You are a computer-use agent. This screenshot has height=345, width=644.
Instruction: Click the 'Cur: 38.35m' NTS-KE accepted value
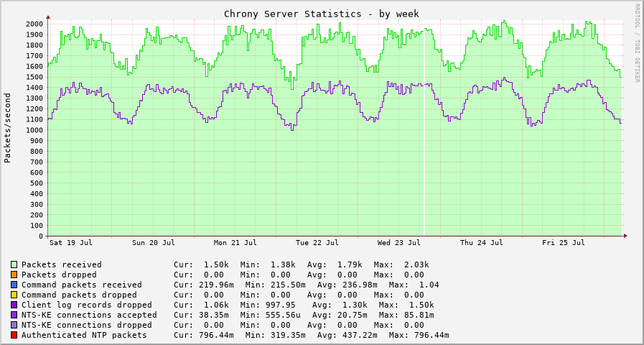[x=201, y=315]
